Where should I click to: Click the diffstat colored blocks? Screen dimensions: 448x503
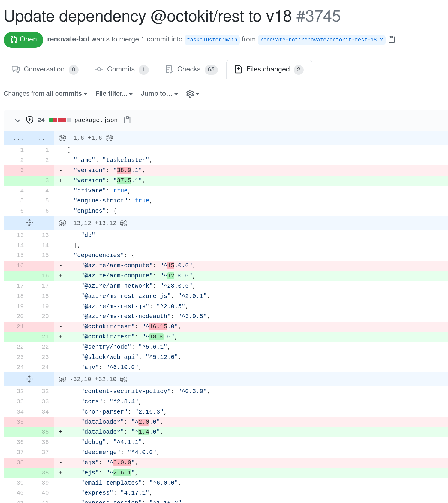pyautogui.click(x=60, y=120)
